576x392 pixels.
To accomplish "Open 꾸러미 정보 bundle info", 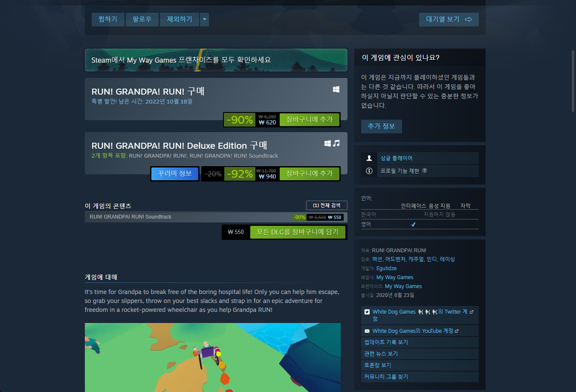I will 175,173.
